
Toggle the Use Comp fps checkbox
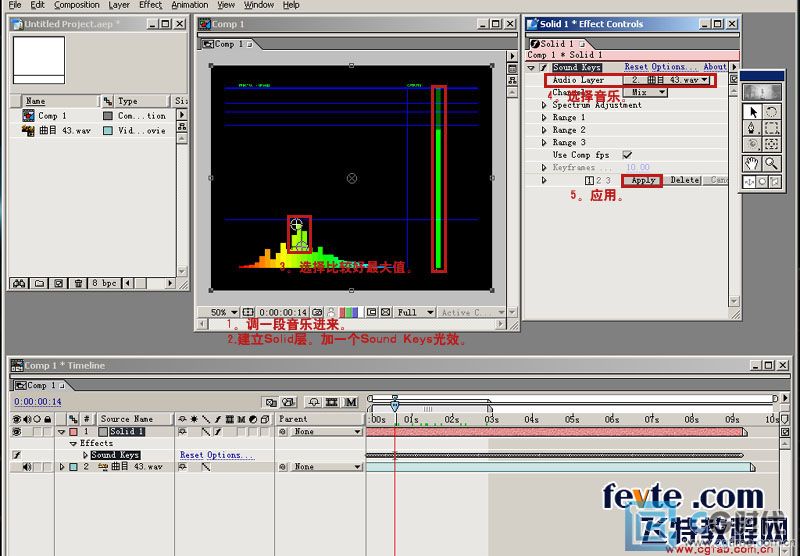click(627, 155)
